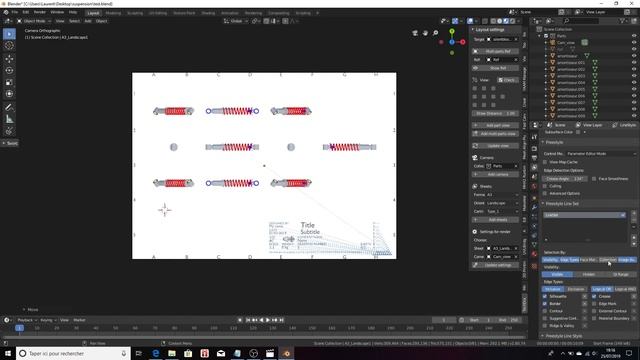Open the Global transform orientation dropdown
The height and width of the screenshot is (360, 640).
coord(236,21)
